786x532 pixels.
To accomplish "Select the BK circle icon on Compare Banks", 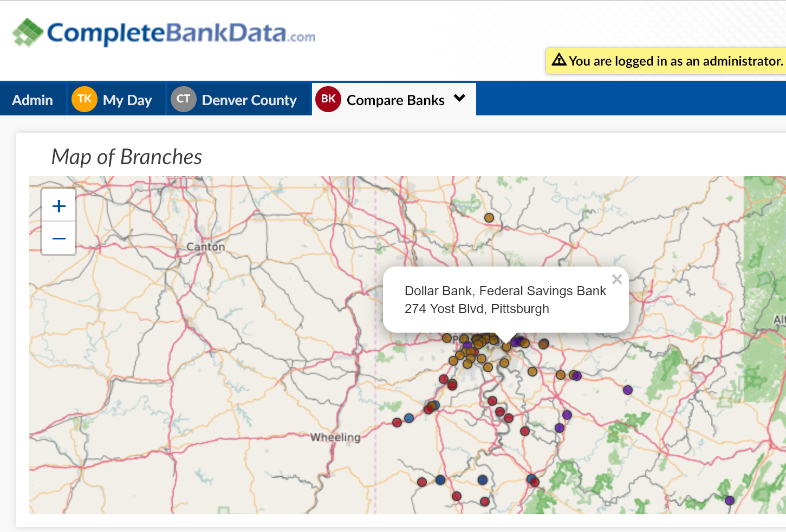I will [x=328, y=99].
